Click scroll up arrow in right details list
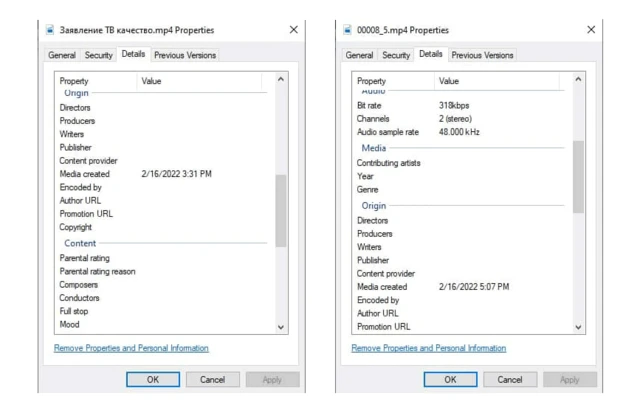 point(578,80)
